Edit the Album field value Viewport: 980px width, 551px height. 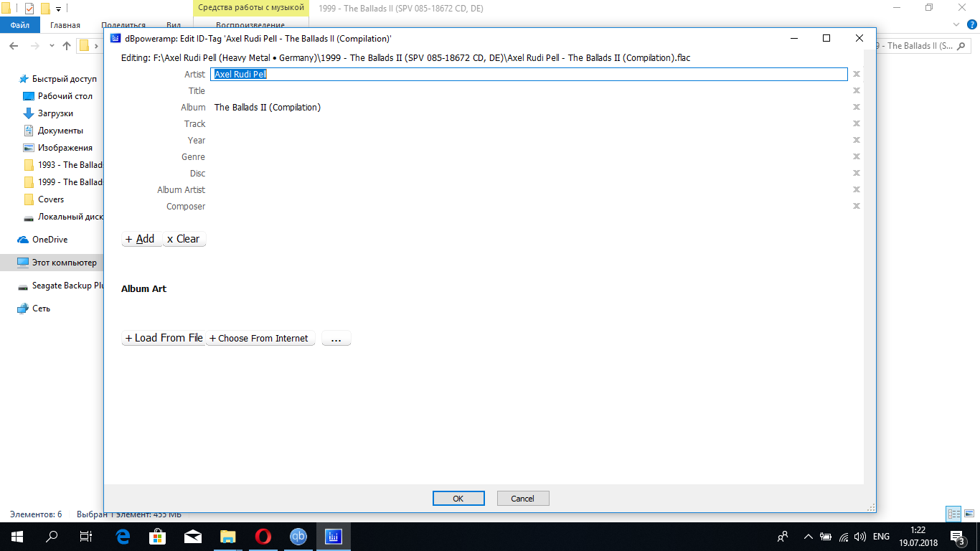(529, 107)
